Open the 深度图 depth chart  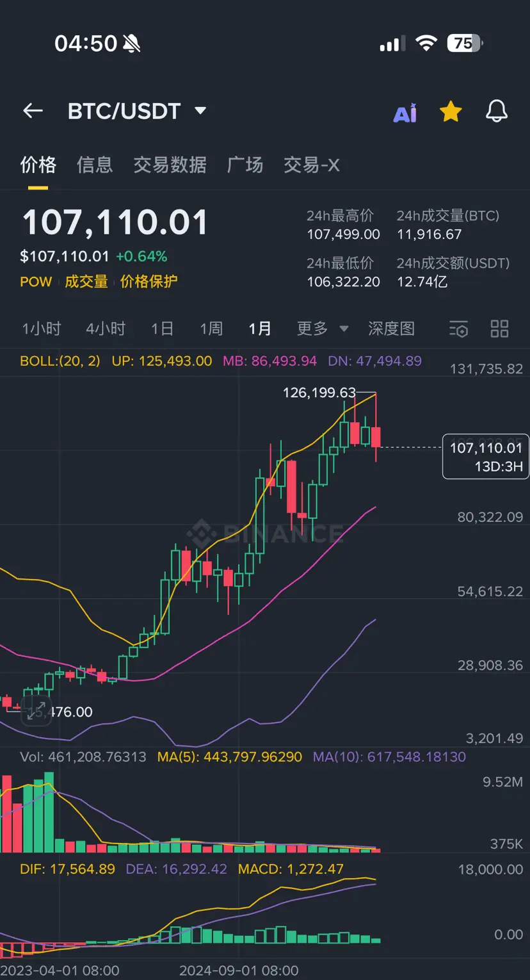click(391, 329)
